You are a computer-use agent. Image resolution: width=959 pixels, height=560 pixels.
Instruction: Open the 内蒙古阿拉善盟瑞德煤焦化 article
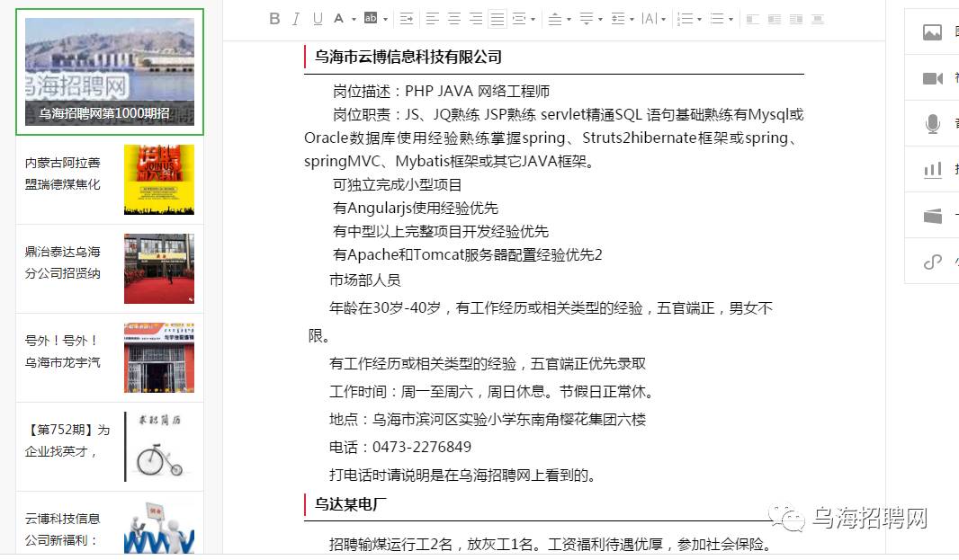[62, 173]
